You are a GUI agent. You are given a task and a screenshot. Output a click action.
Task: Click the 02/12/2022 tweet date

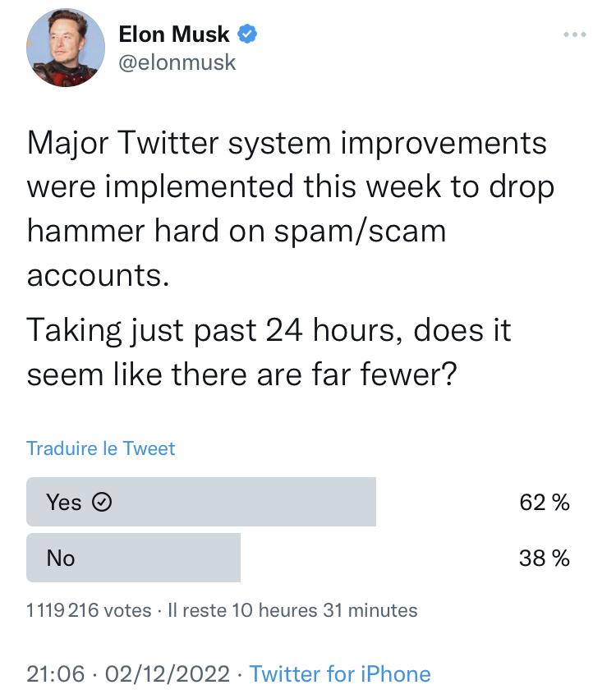point(168,674)
